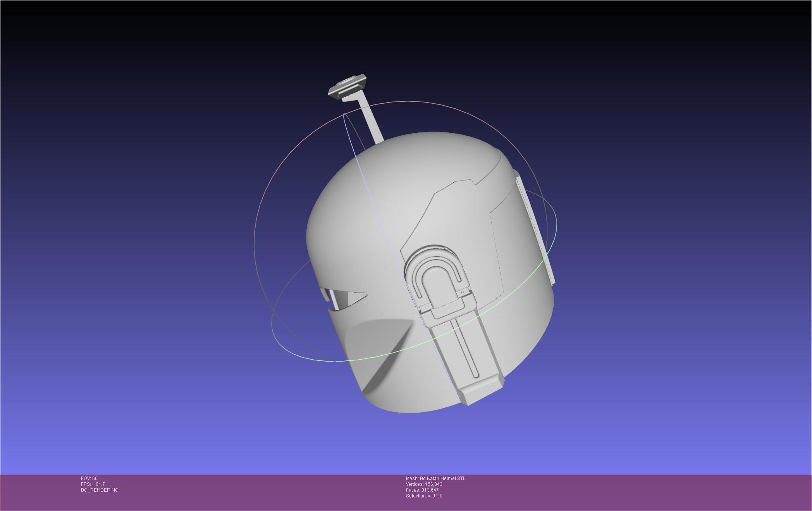Image resolution: width=812 pixels, height=511 pixels.
Task: Click the 'FPS: 84.7' readout
Action: [93, 484]
